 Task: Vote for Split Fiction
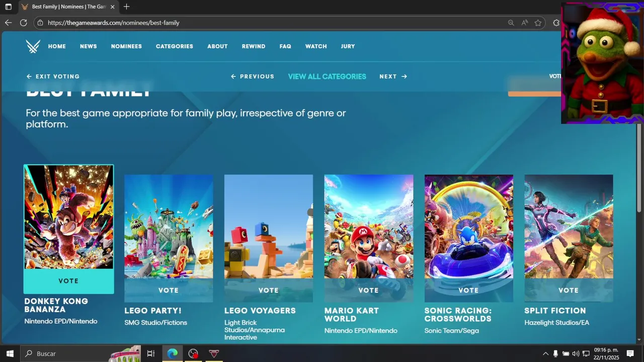click(x=569, y=290)
